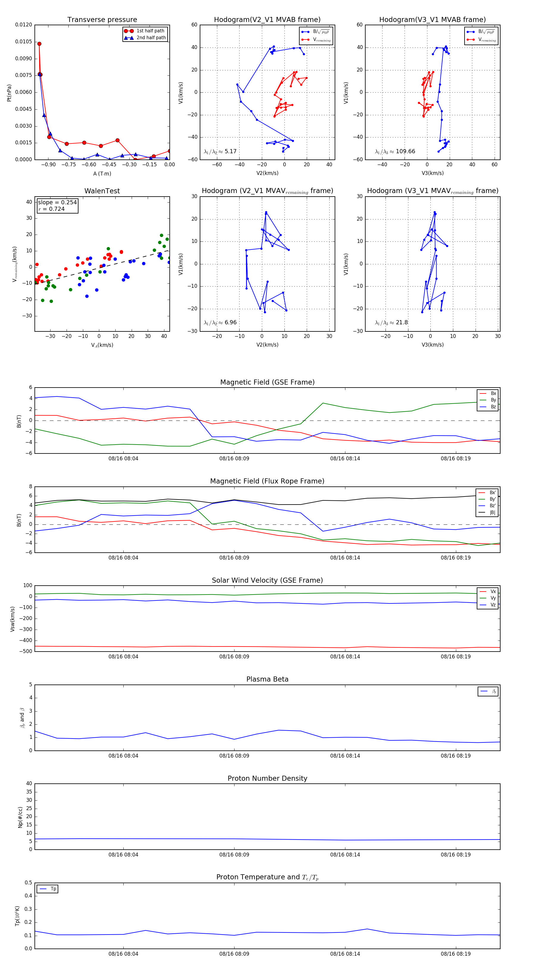Screen dimensions: 535x980
Task: Click 'Magnetic Field (GSE Frame)' title
Action: point(267,382)
